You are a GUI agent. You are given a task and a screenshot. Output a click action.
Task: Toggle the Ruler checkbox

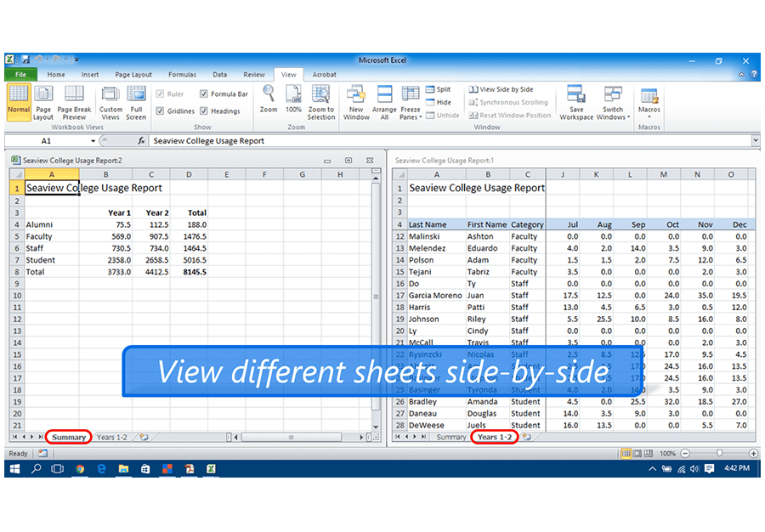[x=160, y=94]
